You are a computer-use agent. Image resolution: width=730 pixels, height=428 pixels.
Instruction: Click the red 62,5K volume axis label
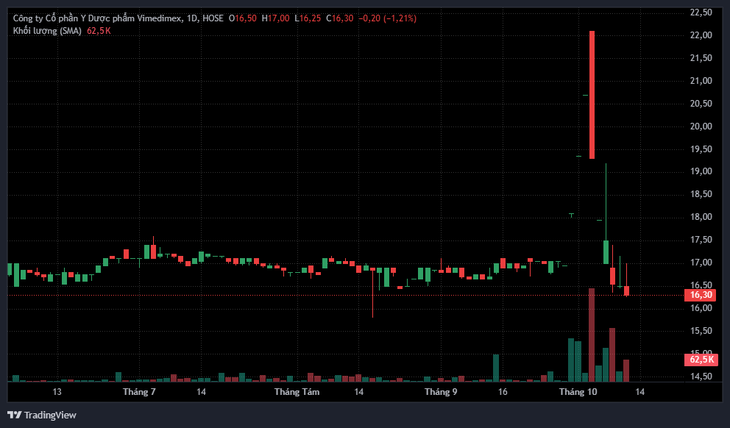(701, 360)
